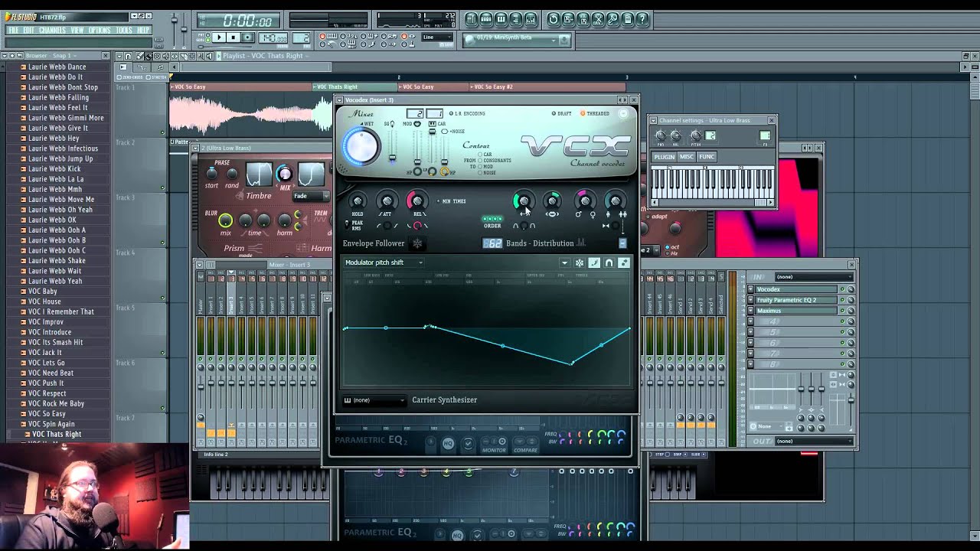Click the Stop button in transport
The width and height of the screenshot is (980, 551).
coord(233,37)
